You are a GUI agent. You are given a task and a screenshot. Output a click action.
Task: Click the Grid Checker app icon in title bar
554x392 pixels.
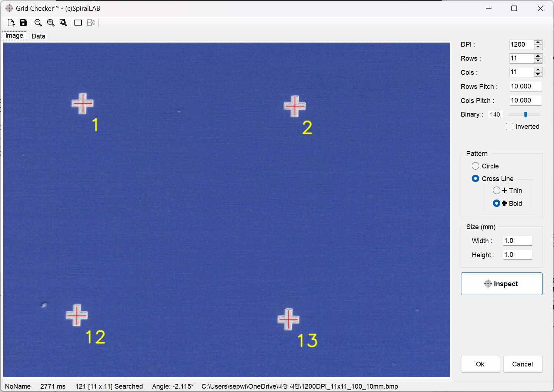point(9,8)
